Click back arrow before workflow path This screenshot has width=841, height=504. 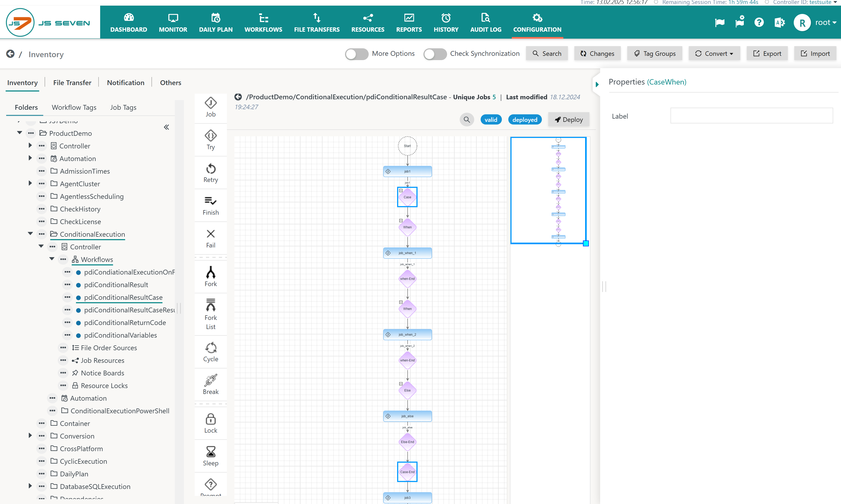pos(238,97)
